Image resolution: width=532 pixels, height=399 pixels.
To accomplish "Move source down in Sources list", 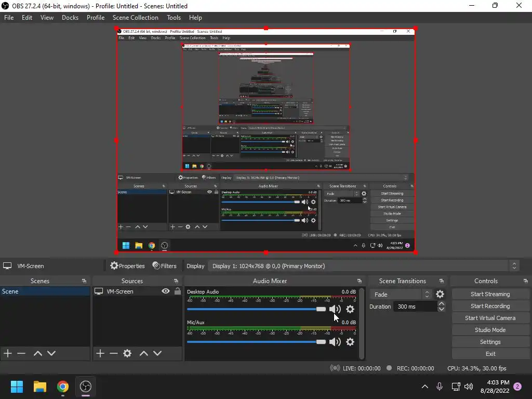I will pos(157,353).
